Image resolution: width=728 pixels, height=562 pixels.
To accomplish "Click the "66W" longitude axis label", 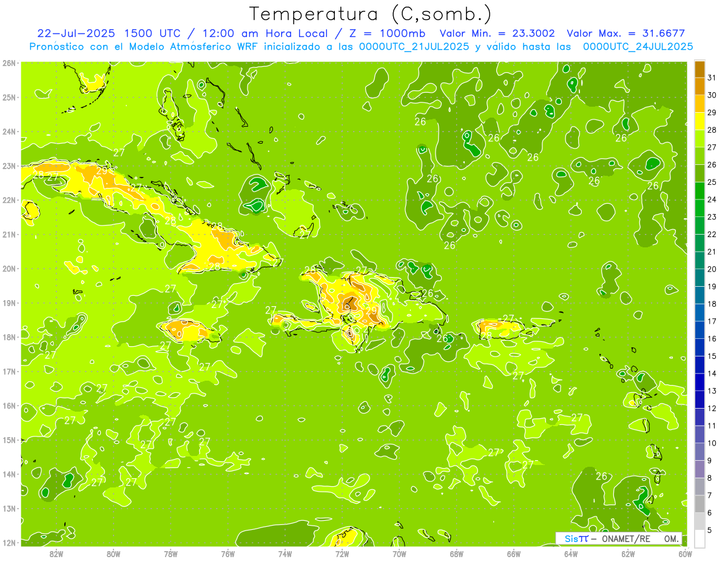I will coord(514,554).
